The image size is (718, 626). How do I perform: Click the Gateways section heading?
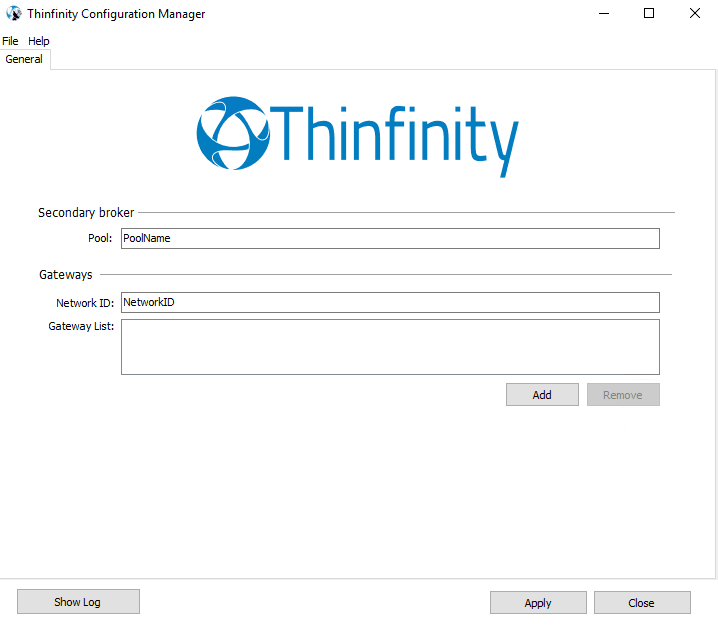(x=65, y=275)
